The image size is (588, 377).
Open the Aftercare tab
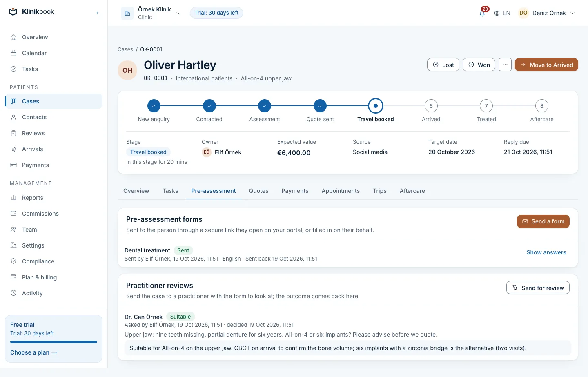click(x=412, y=191)
